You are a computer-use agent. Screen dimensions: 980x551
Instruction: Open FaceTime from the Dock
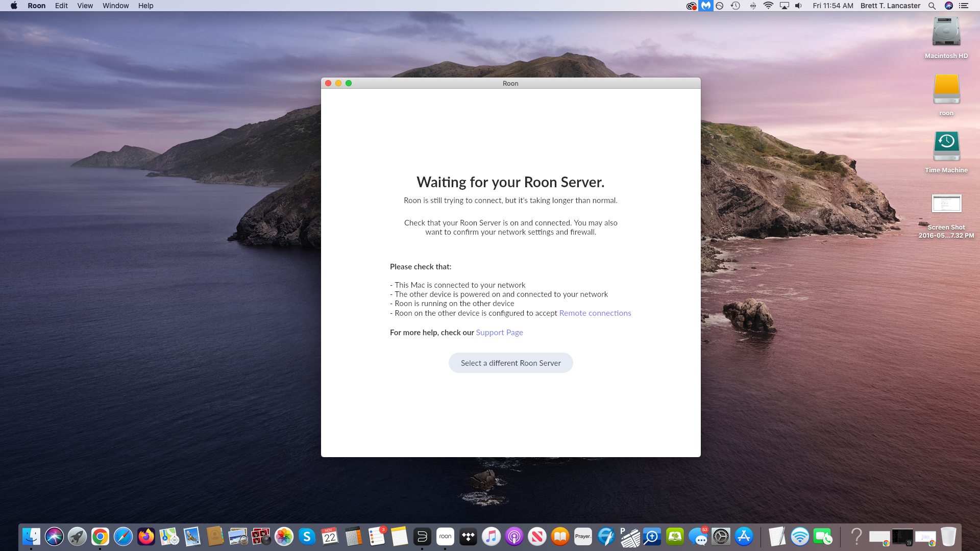click(823, 536)
